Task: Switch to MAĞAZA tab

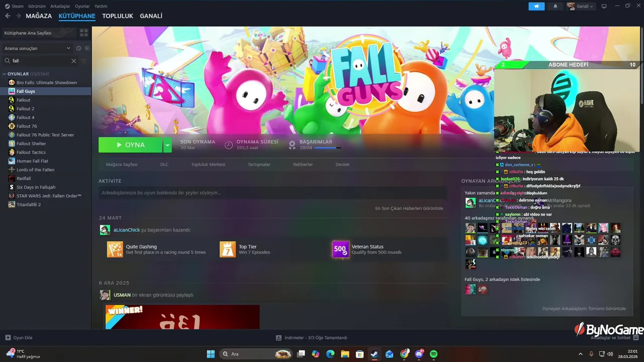Action: coord(39,16)
